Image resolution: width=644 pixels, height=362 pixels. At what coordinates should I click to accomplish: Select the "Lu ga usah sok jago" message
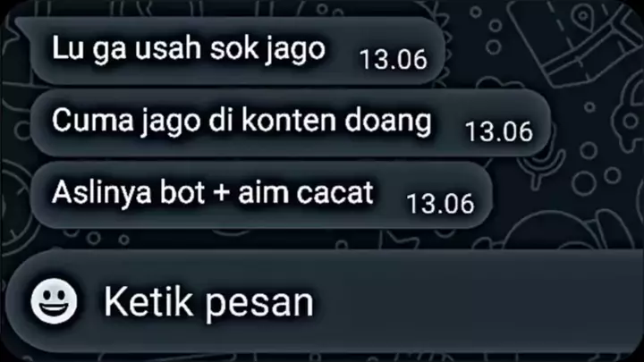click(233, 50)
